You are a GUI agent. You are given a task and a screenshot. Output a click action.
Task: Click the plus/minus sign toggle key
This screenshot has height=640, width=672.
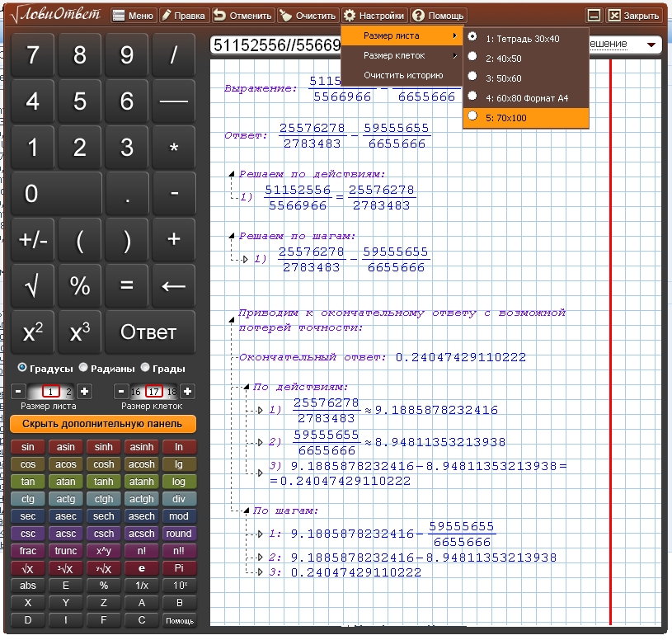point(32,240)
